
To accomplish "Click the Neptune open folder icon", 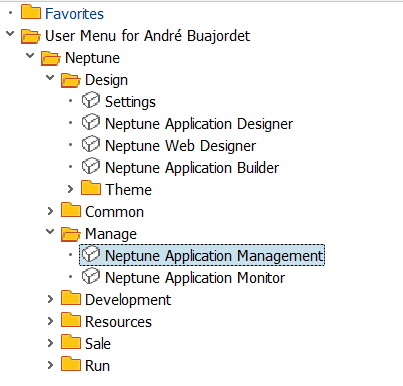I will point(51,58).
